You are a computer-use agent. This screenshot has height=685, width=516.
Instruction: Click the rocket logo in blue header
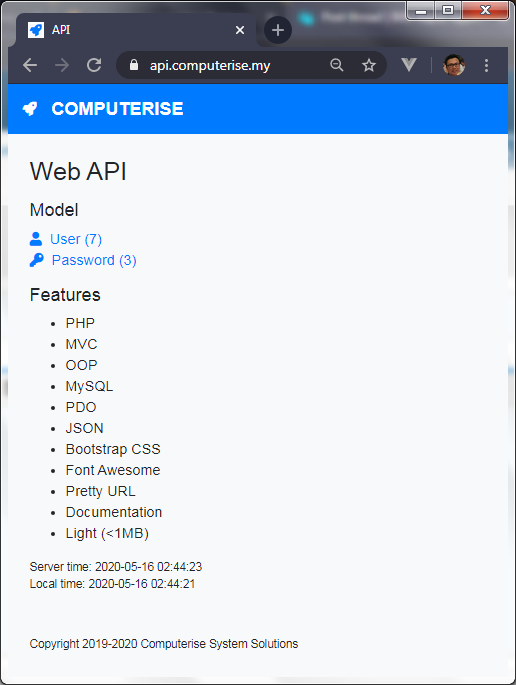[30, 109]
